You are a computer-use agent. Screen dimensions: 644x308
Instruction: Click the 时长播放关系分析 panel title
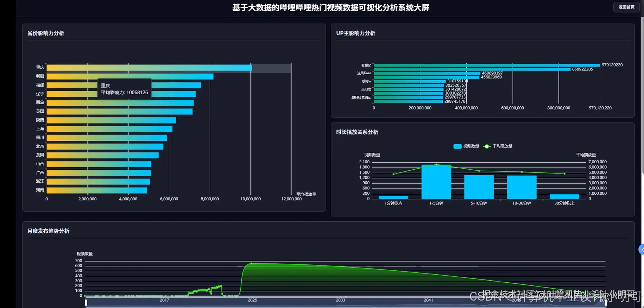pyautogui.click(x=357, y=132)
